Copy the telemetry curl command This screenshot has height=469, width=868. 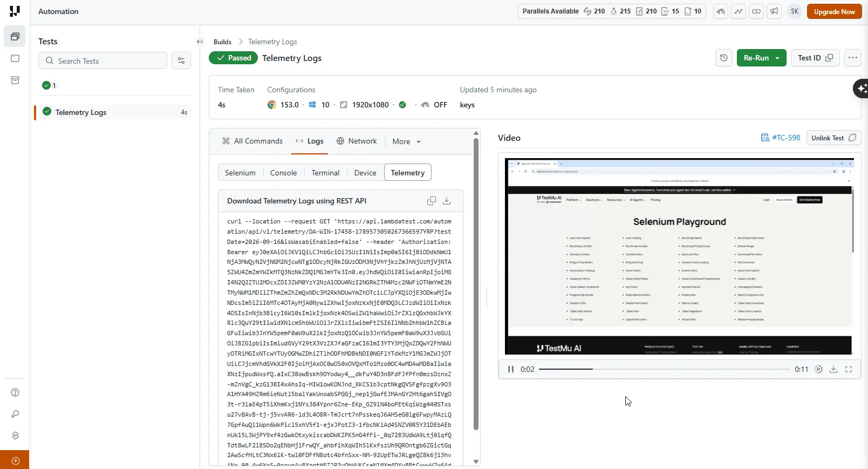432,201
